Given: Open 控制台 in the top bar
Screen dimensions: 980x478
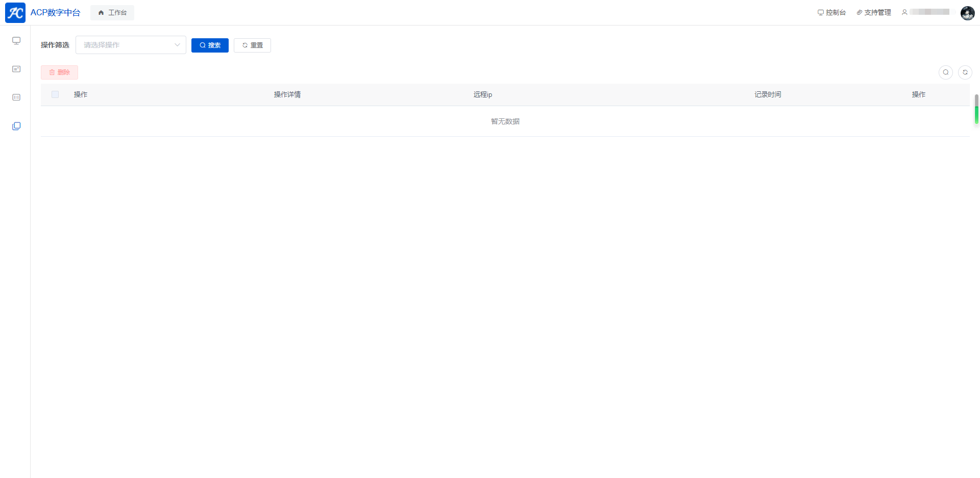Looking at the screenshot, I should 831,12.
